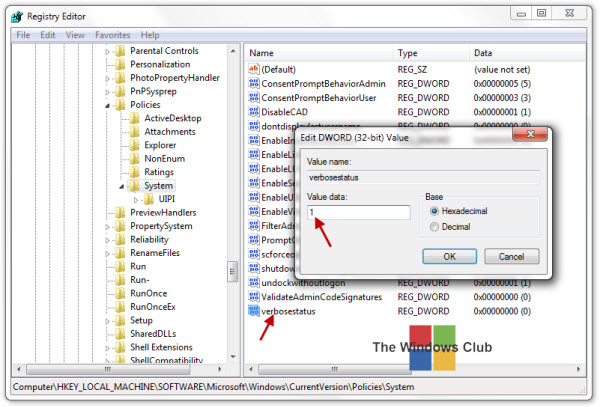The width and height of the screenshot is (600, 407).
Task: Click the RunOnce folder icon
Action: point(120,293)
